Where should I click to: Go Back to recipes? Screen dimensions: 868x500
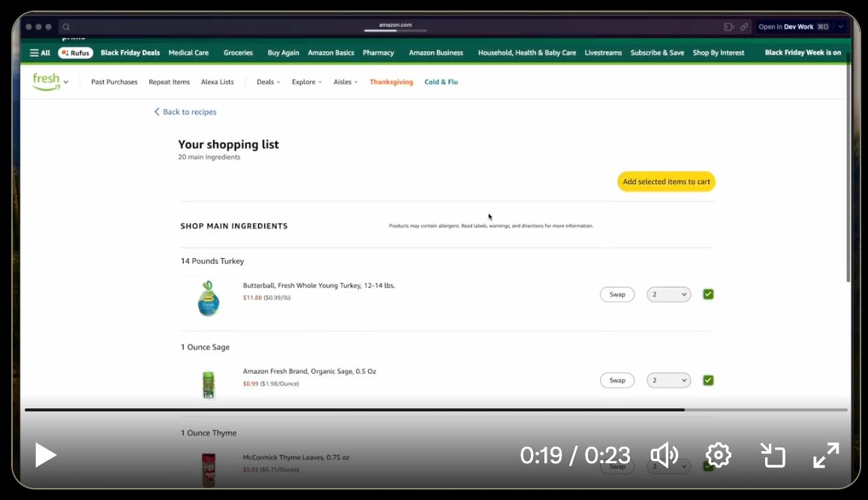(x=185, y=112)
